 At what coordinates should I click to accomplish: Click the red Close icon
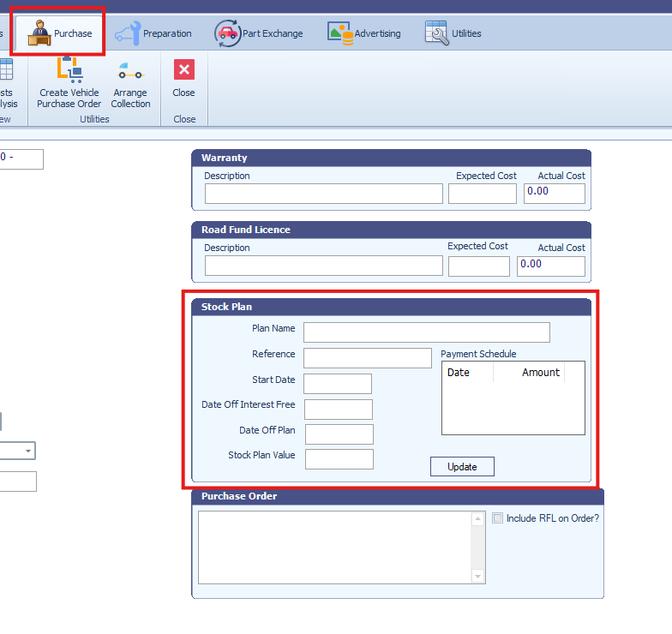184,69
